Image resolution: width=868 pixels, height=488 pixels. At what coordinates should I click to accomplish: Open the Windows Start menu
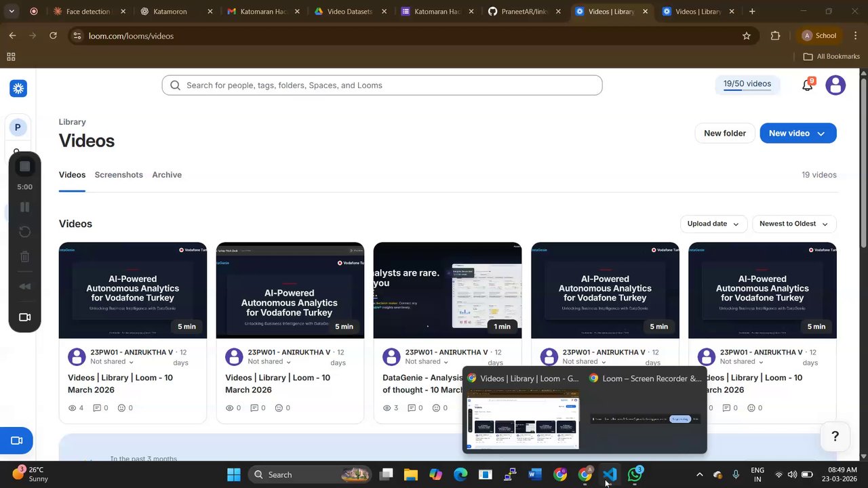(x=233, y=474)
